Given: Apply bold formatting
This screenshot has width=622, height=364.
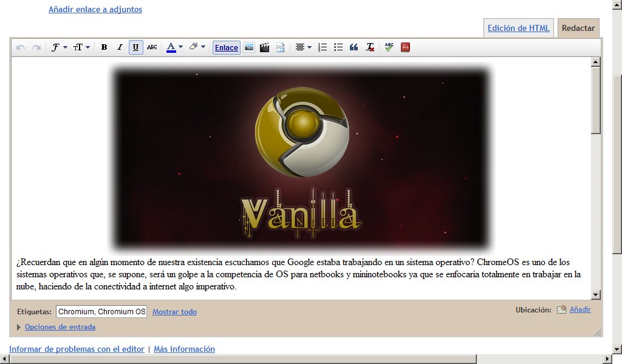Looking at the screenshot, I should click(104, 47).
